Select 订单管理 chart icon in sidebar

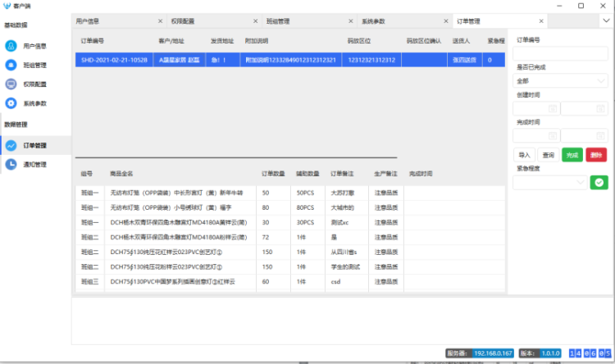(11, 145)
